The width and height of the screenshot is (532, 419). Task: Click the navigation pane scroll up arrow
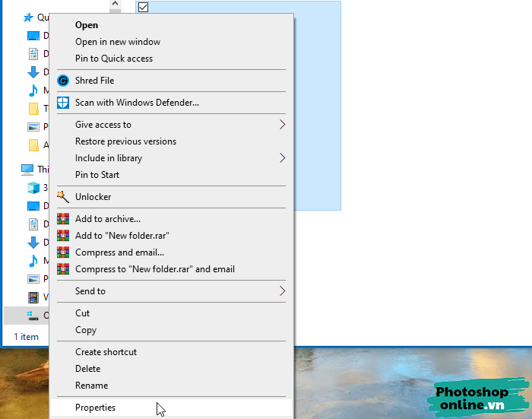tap(115, 5)
